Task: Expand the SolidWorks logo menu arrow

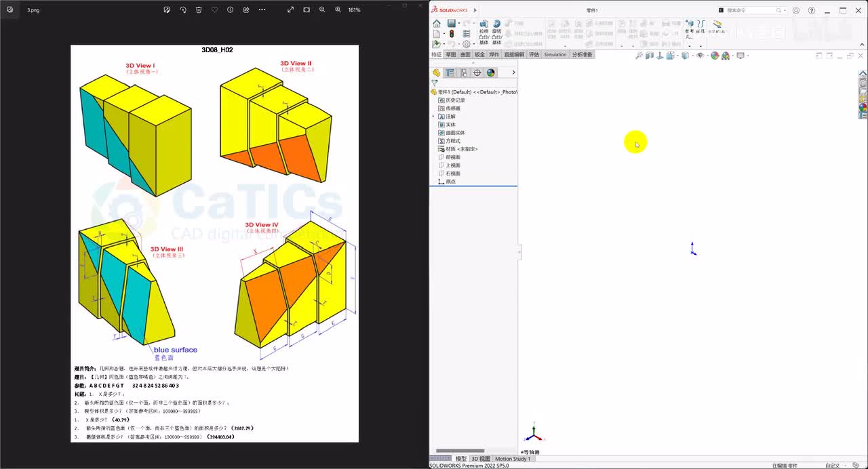Action: 475,10
